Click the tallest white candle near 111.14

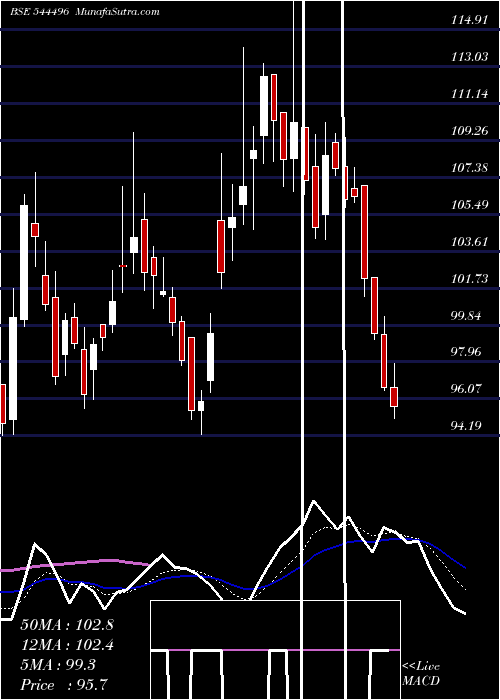click(x=264, y=106)
